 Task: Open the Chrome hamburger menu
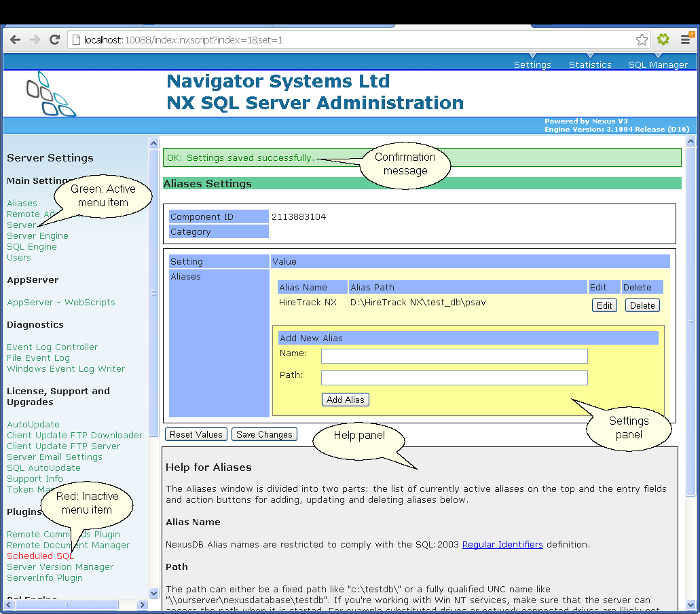coord(686,40)
